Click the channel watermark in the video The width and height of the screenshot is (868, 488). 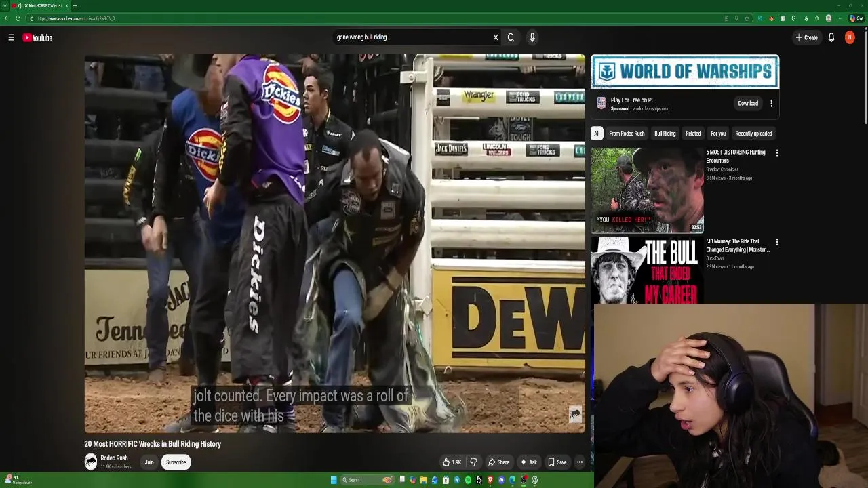tap(575, 414)
